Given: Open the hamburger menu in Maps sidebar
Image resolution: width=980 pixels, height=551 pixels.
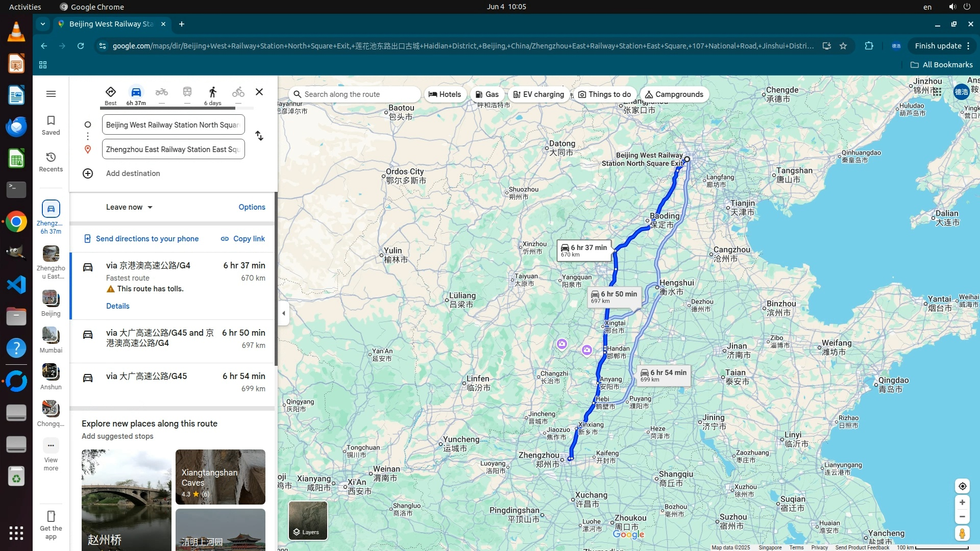Looking at the screenshot, I should pyautogui.click(x=51, y=94).
